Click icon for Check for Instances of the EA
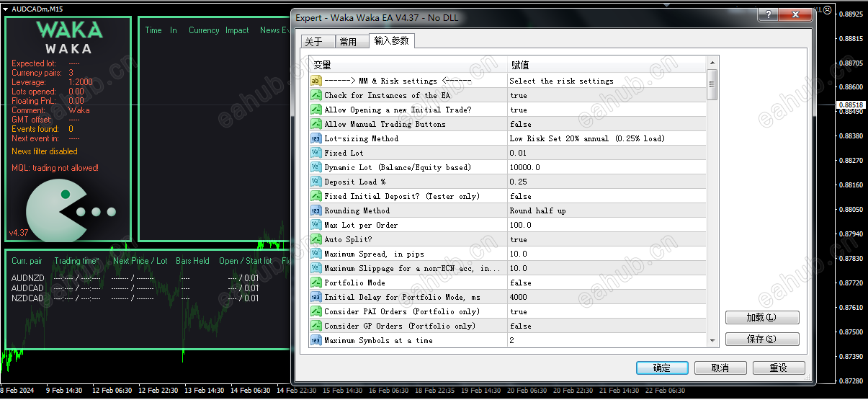 [x=316, y=95]
